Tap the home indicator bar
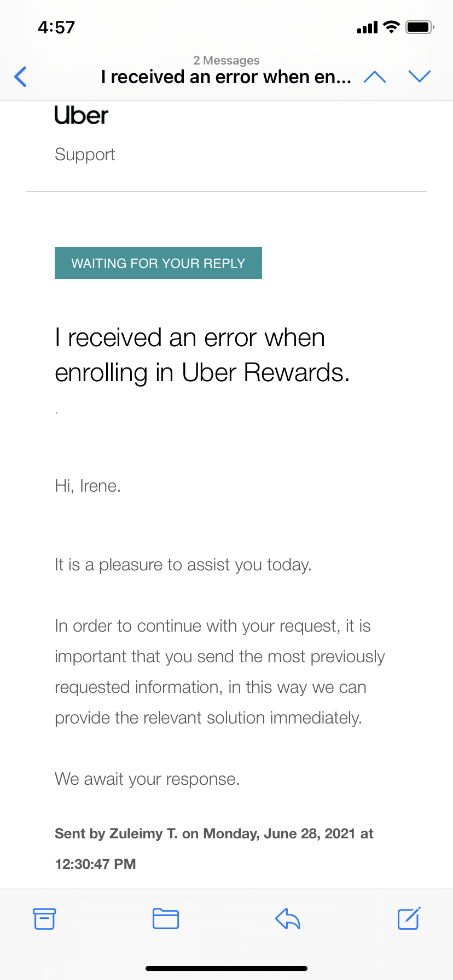This screenshot has width=453, height=980. (226, 968)
